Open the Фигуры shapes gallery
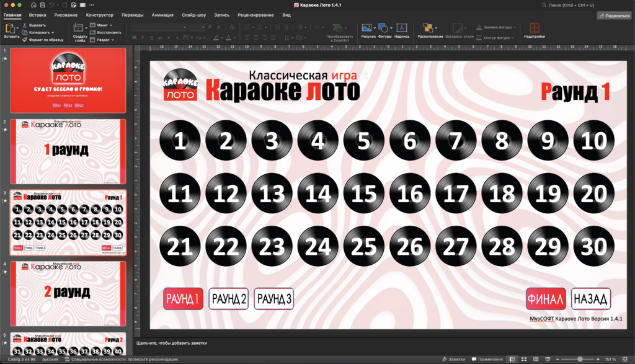The width and height of the screenshot is (635, 364). click(x=384, y=31)
